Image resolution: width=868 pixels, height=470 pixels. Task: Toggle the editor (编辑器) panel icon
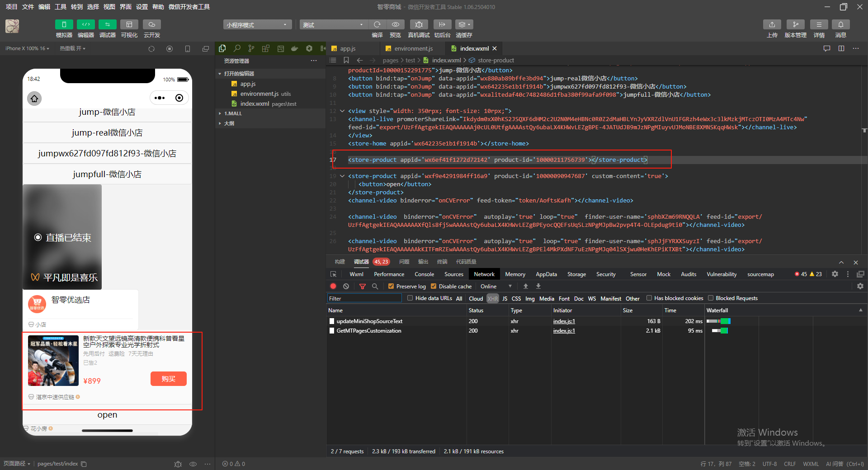pos(85,24)
